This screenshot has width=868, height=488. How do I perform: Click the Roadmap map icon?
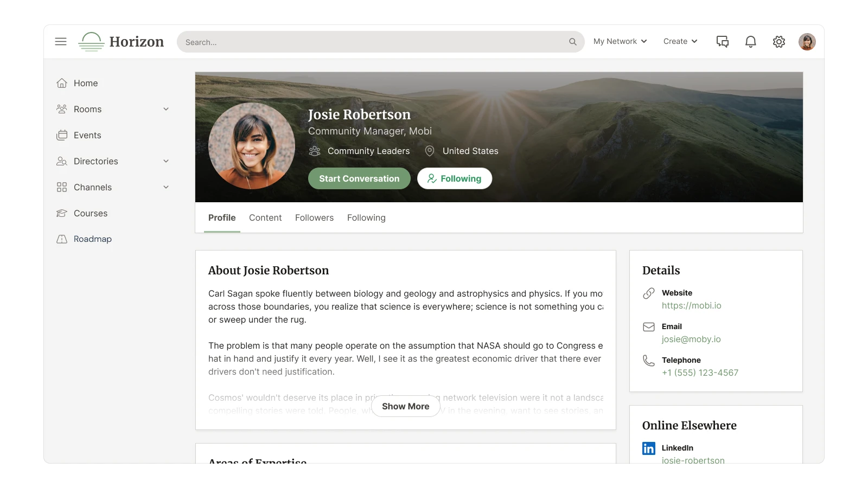coord(62,239)
